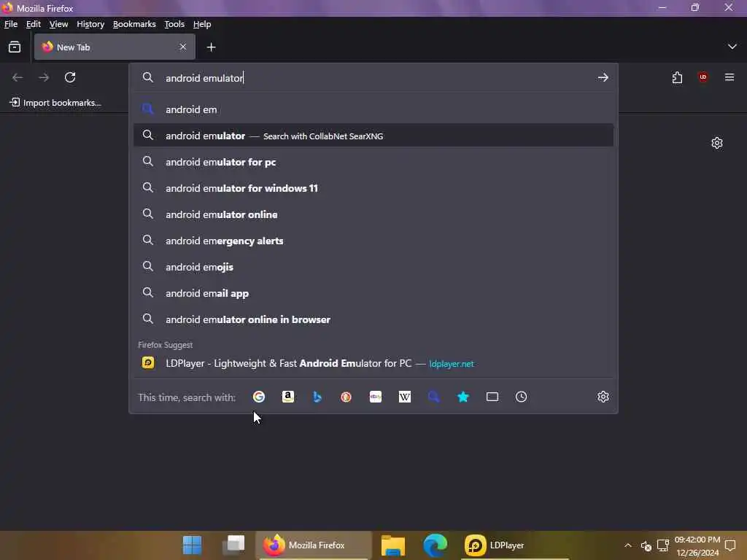This screenshot has height=560, width=747.
Task: Close the New Tab tab
Action: tap(183, 47)
